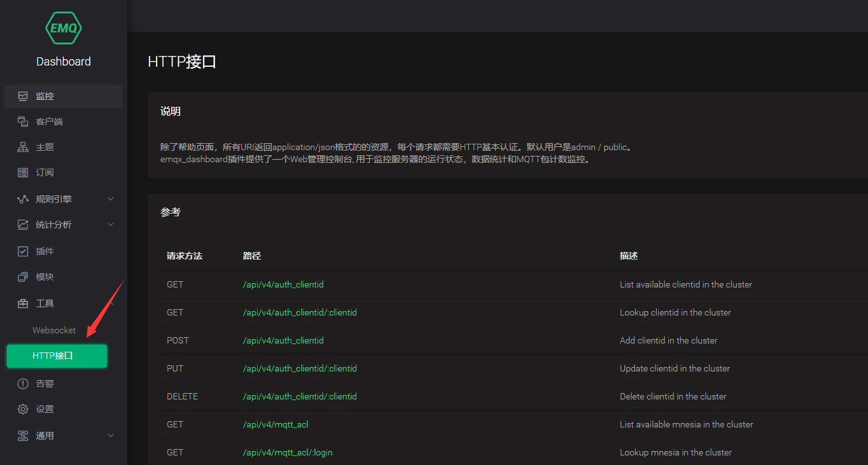868x465 pixels.
Task: Expand the 通用 submenu chevron
Action: click(x=111, y=436)
